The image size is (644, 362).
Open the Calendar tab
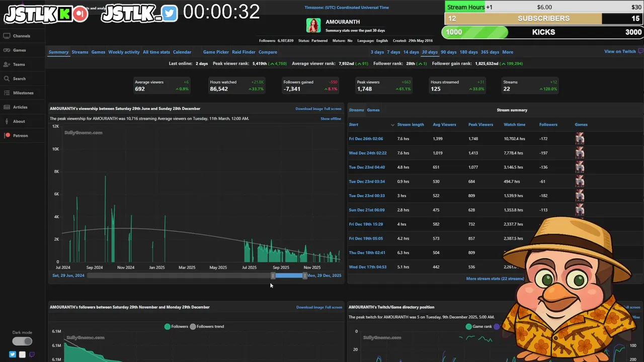(x=182, y=52)
